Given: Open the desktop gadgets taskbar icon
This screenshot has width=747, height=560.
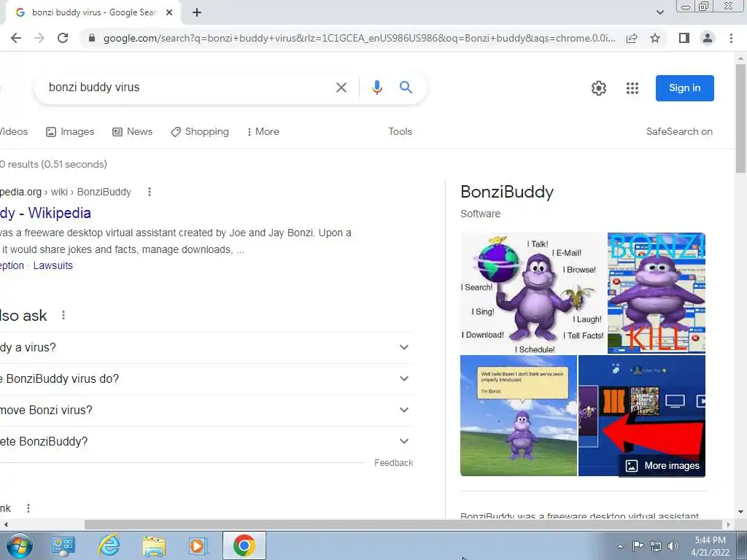Looking at the screenshot, I should (63, 545).
